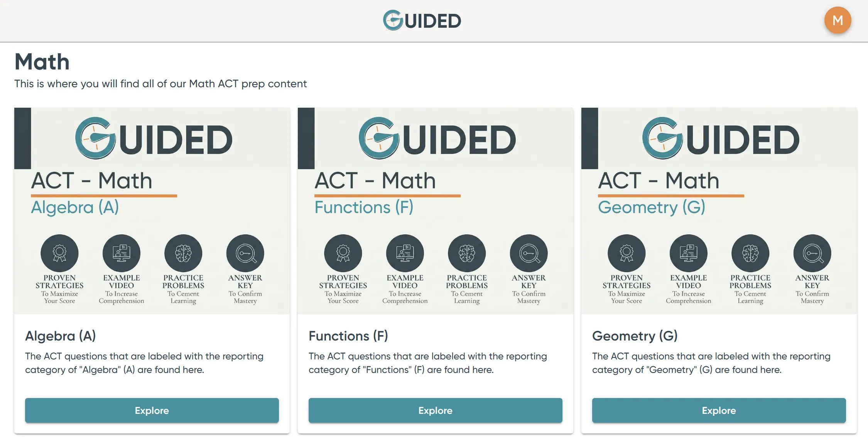
Task: Click Answer Key icon for Geometry (G)
Action: pos(812,253)
